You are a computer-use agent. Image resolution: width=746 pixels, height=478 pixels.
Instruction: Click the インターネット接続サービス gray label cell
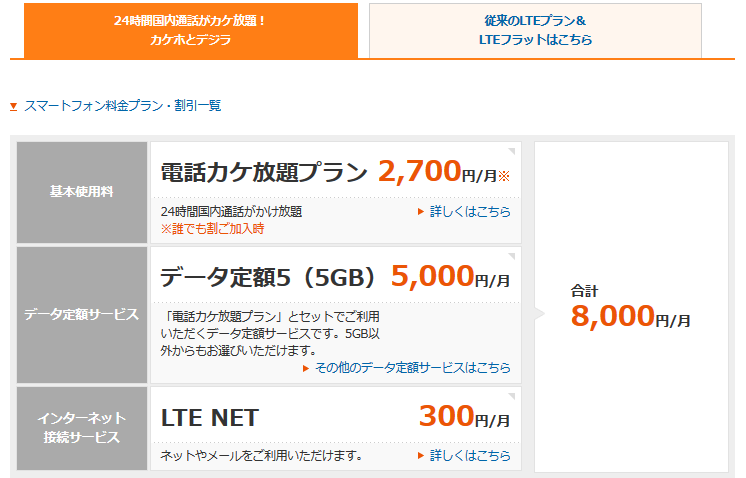click(x=82, y=428)
